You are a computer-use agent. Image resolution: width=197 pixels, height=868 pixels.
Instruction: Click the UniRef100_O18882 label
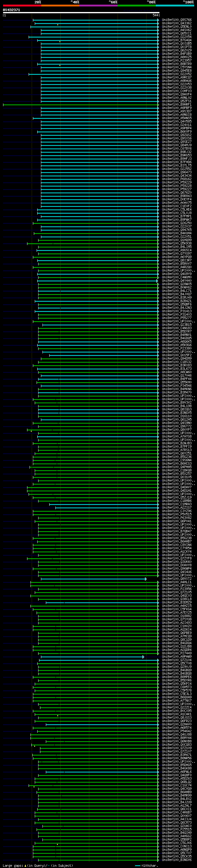177,616
